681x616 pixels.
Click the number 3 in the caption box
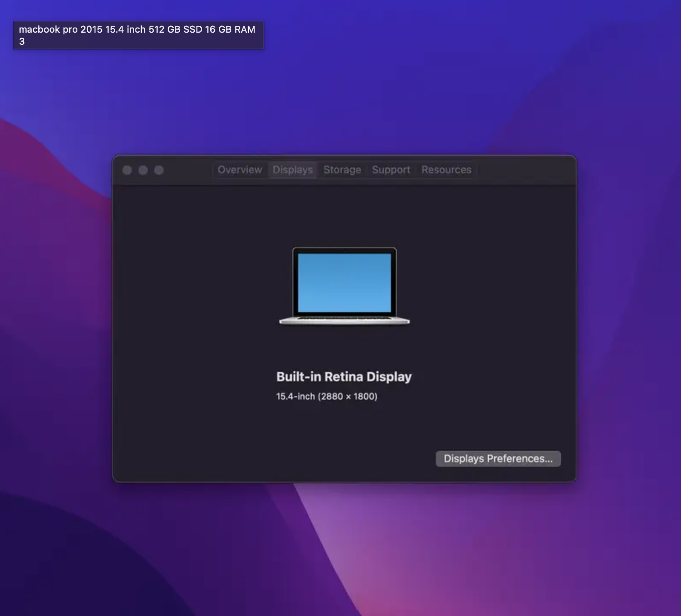[22, 42]
